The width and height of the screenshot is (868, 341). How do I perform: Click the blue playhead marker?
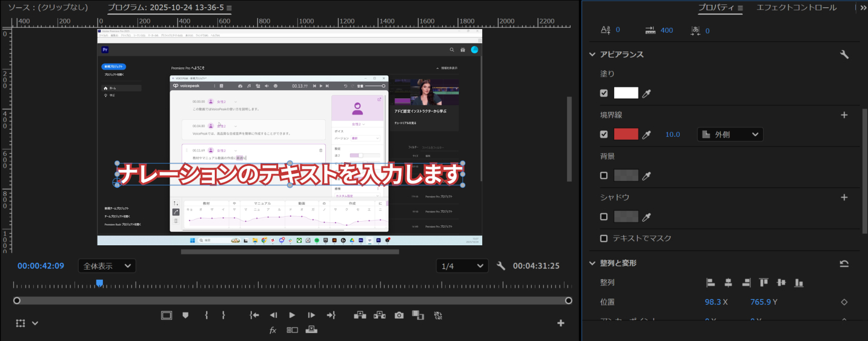click(99, 283)
